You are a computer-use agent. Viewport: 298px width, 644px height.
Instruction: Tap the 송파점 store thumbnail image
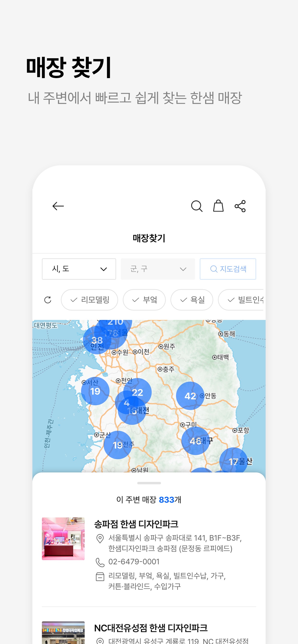(x=63, y=539)
